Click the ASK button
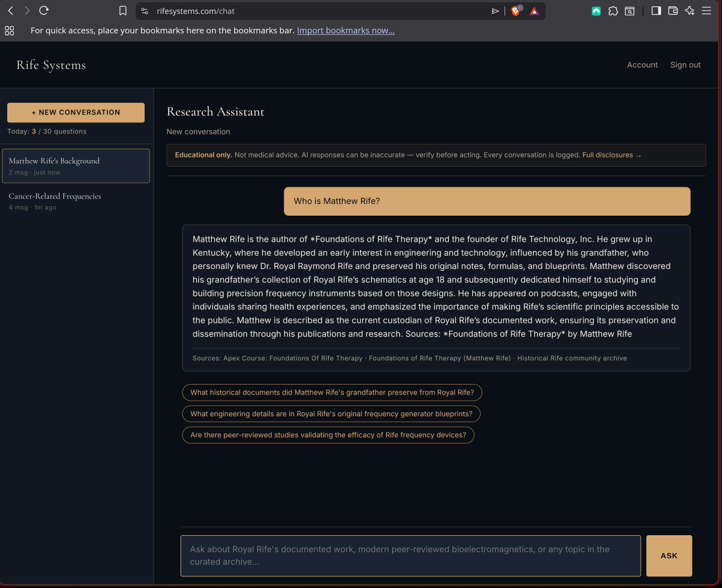 click(x=669, y=556)
